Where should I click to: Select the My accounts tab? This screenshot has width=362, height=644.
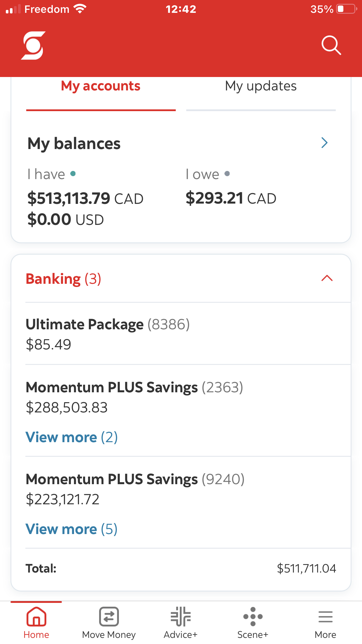tap(101, 86)
